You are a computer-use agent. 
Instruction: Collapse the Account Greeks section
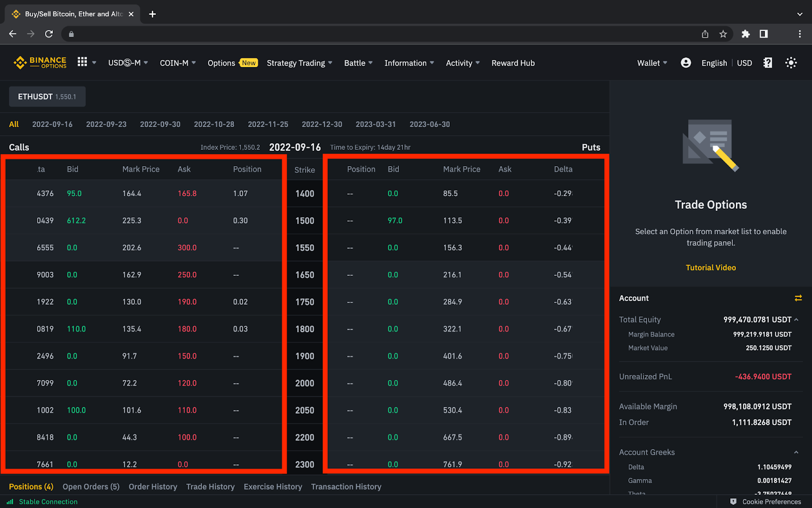tap(796, 452)
